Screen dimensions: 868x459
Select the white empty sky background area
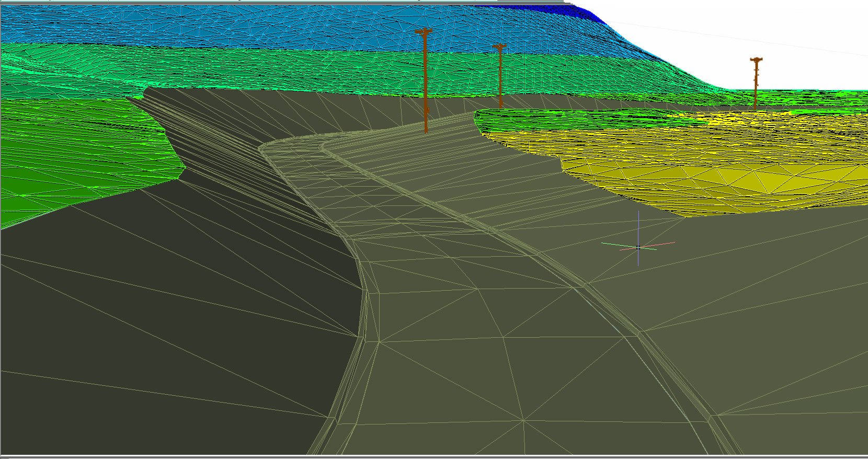click(758, 31)
